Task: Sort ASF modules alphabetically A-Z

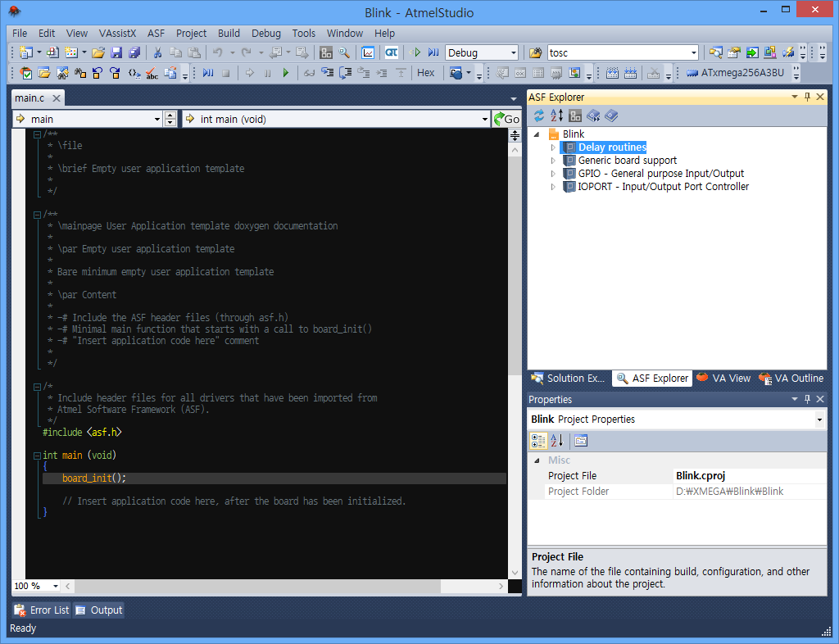Action: tap(556, 116)
